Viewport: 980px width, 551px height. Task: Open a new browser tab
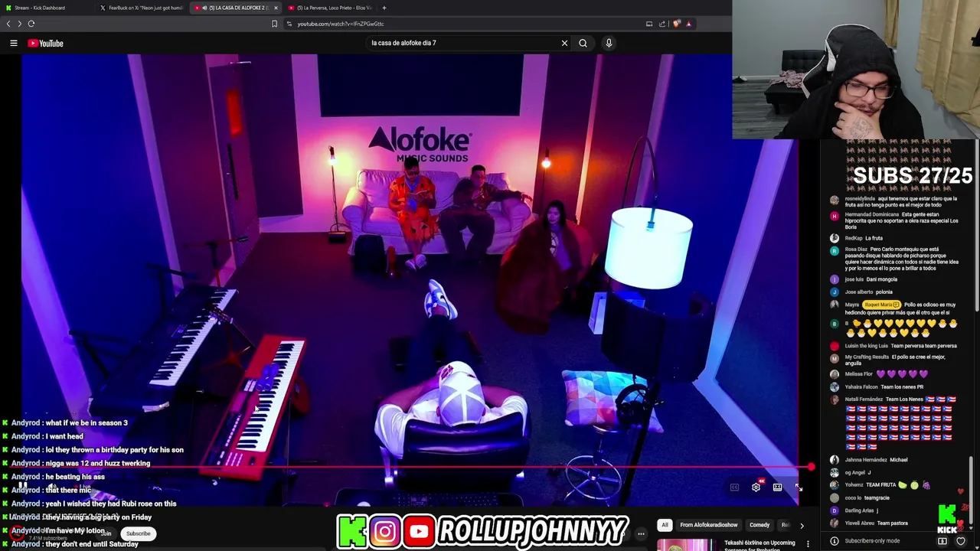point(384,8)
